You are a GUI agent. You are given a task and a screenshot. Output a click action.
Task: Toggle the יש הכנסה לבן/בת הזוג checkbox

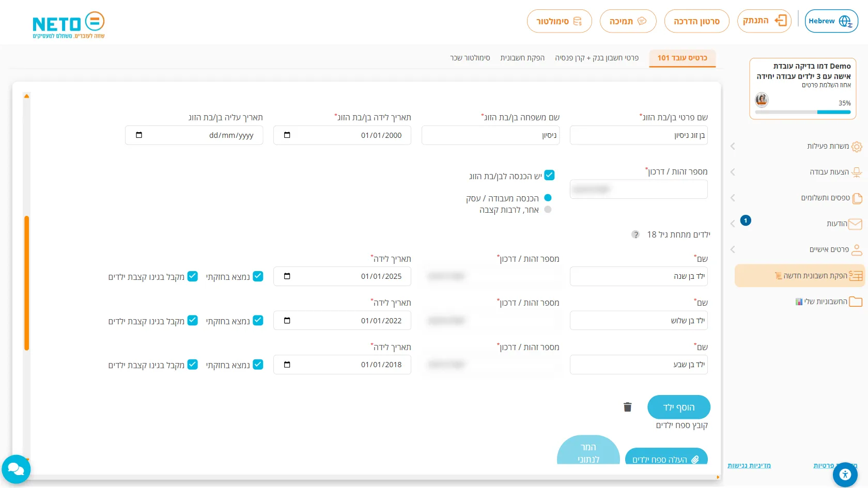(550, 175)
